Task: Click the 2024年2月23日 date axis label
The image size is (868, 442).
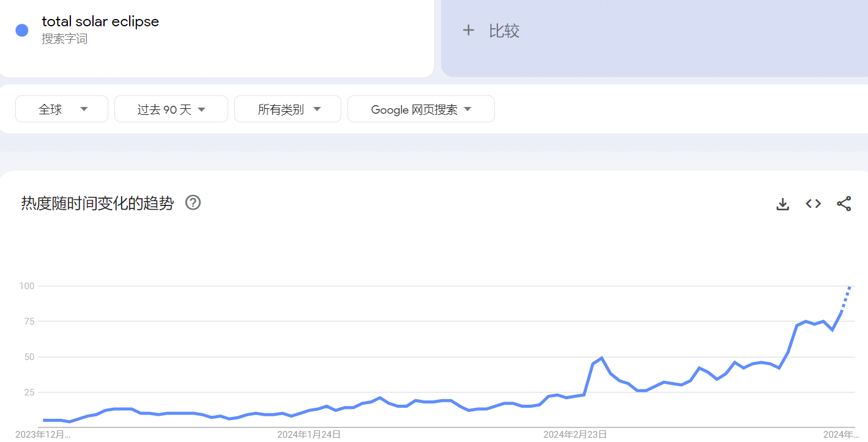Action: (575, 435)
